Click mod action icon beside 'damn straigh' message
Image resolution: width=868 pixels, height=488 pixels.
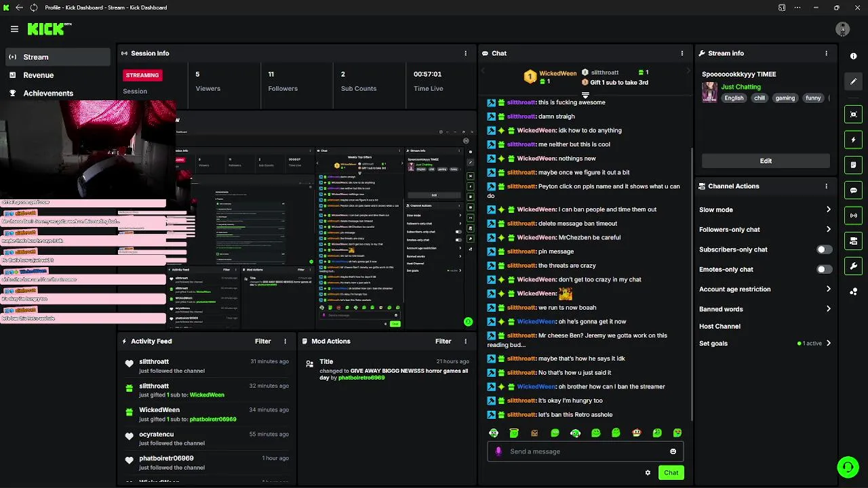(492, 117)
